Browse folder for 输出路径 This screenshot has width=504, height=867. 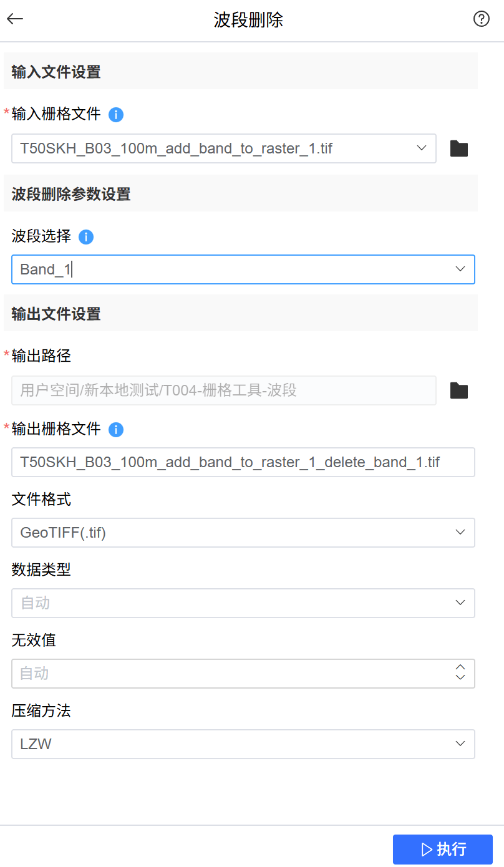coord(459,390)
